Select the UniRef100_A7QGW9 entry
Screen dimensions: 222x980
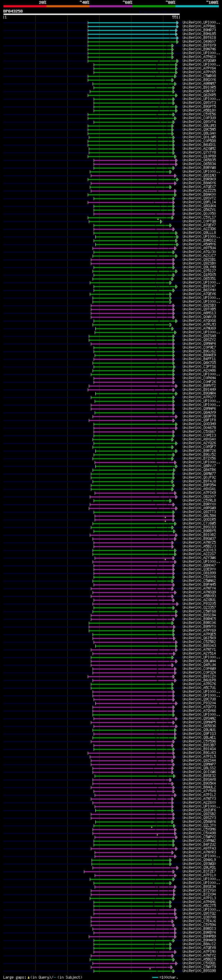coord(199,60)
